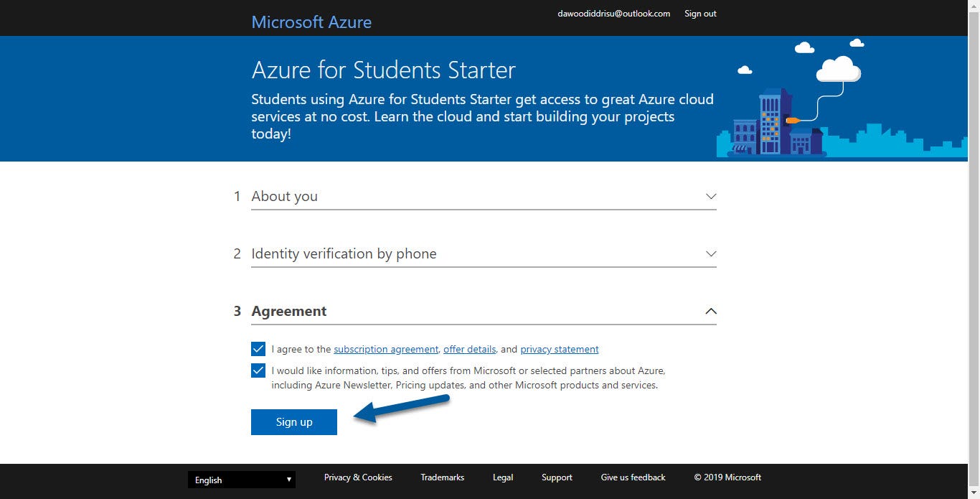The image size is (980, 499).
Task: Uncheck the Azure Newsletter offers checkbox
Action: (258, 370)
